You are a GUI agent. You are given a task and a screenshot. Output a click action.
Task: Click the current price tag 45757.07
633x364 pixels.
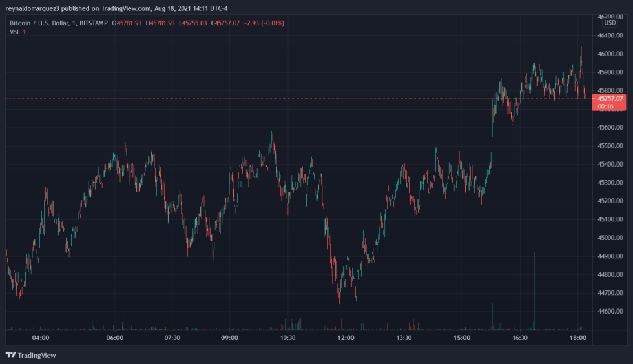(609, 99)
